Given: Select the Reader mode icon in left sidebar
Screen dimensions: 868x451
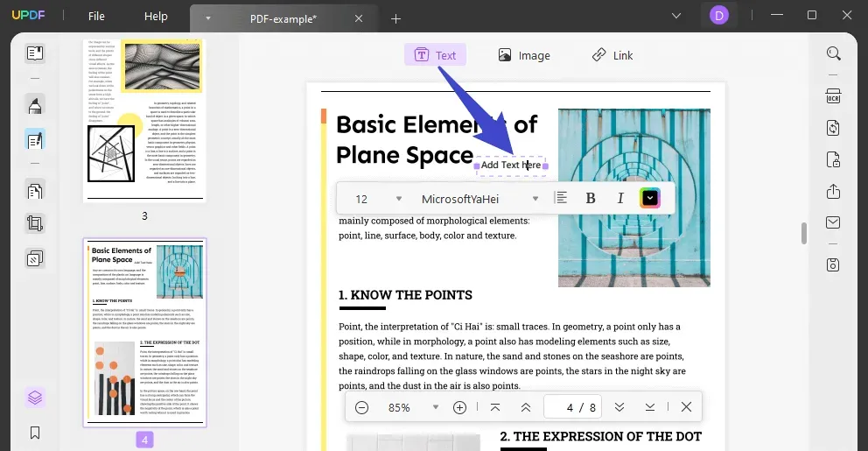Looking at the screenshot, I should pyautogui.click(x=35, y=53).
